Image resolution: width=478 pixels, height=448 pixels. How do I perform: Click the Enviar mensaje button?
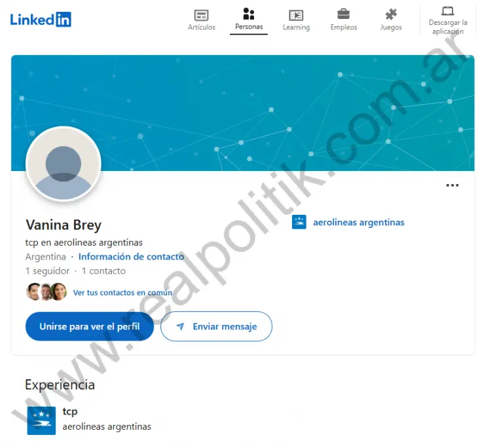click(217, 326)
